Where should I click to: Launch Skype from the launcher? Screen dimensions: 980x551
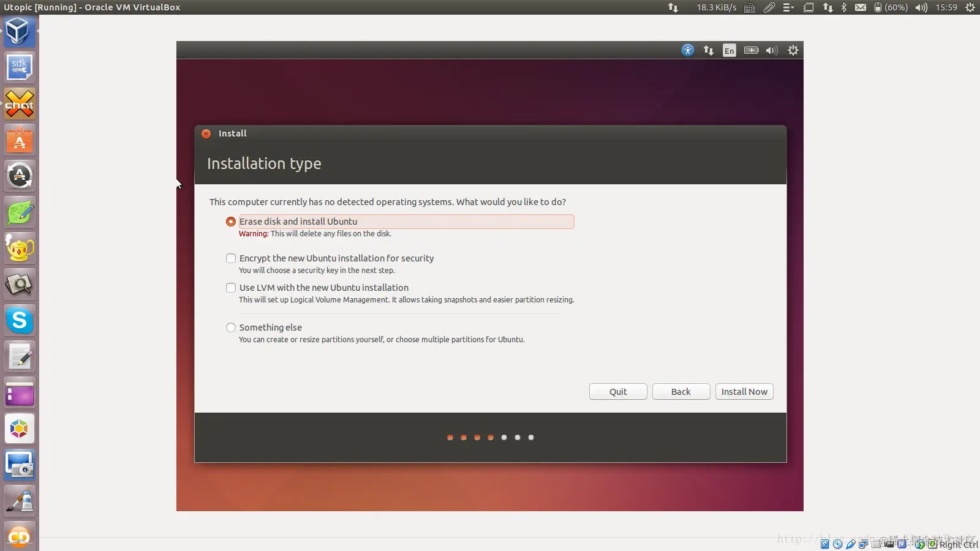[x=20, y=320]
